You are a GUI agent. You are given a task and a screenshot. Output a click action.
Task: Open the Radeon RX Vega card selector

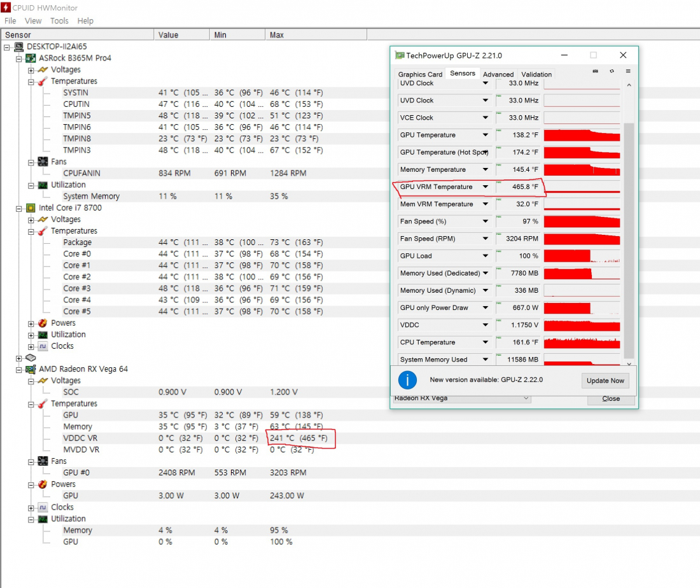pyautogui.click(x=461, y=398)
